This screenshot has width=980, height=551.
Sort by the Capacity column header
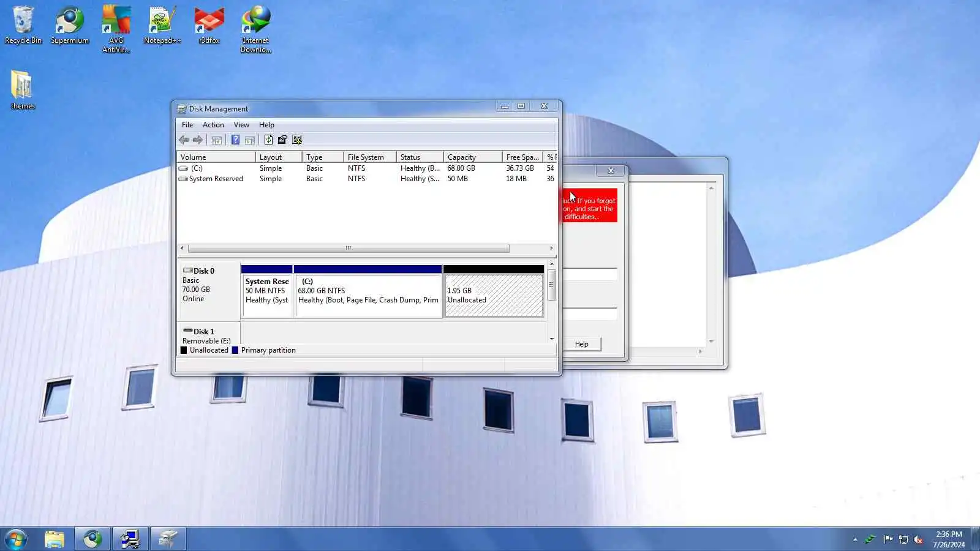coord(473,157)
